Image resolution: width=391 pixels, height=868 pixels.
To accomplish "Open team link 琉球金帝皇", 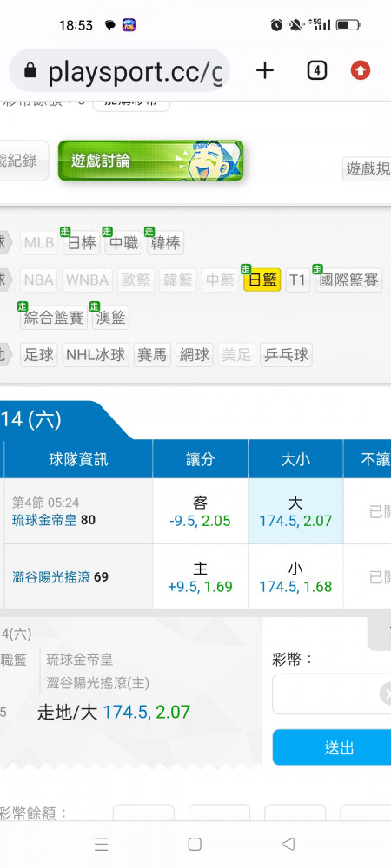I will (44, 520).
